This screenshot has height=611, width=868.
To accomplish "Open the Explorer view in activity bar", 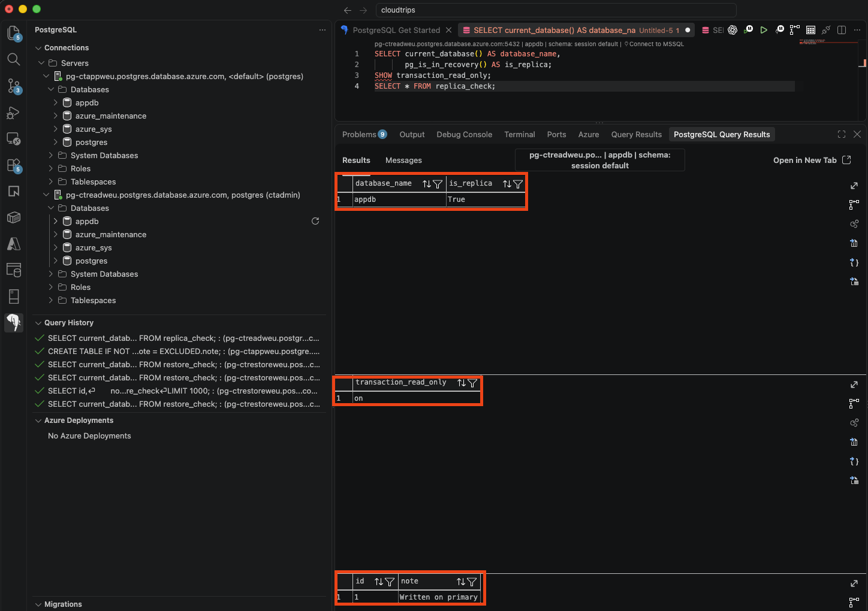I will [13, 33].
